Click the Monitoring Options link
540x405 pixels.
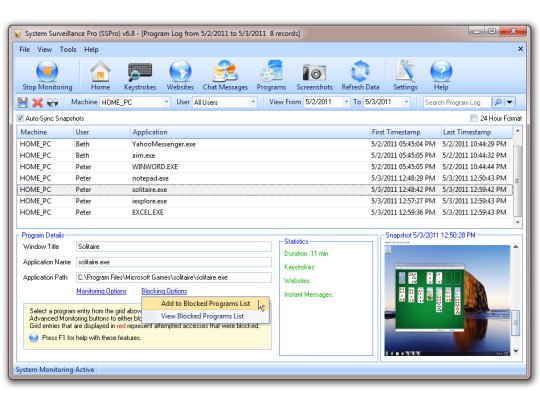point(101,291)
